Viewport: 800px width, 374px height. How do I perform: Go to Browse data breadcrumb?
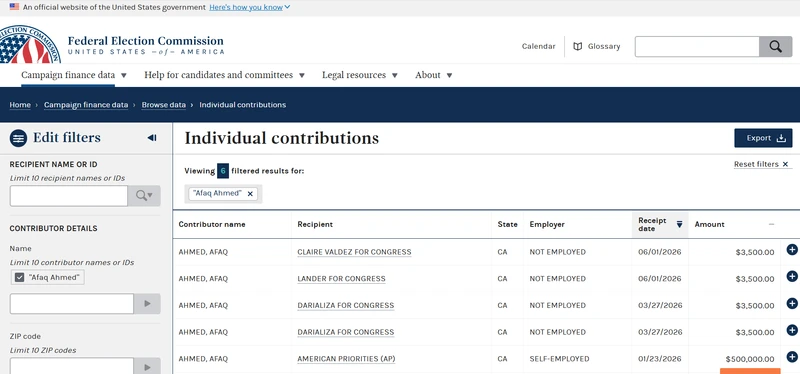click(x=164, y=105)
